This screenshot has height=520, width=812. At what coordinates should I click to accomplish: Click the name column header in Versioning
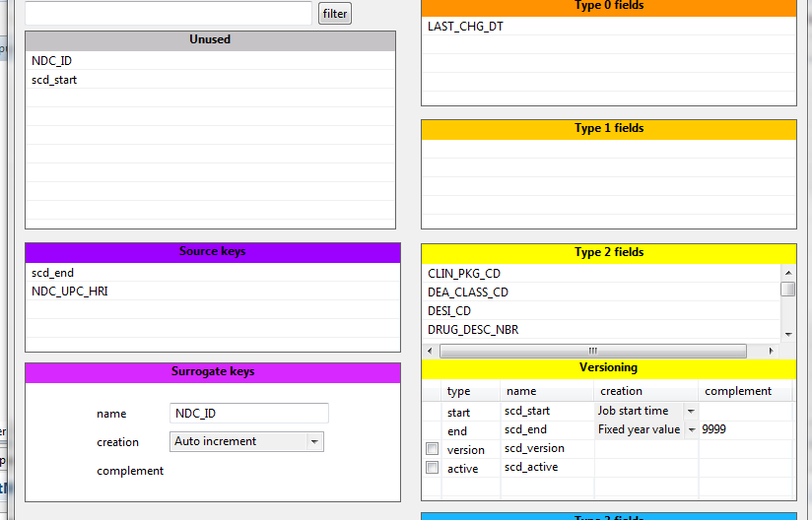547,391
